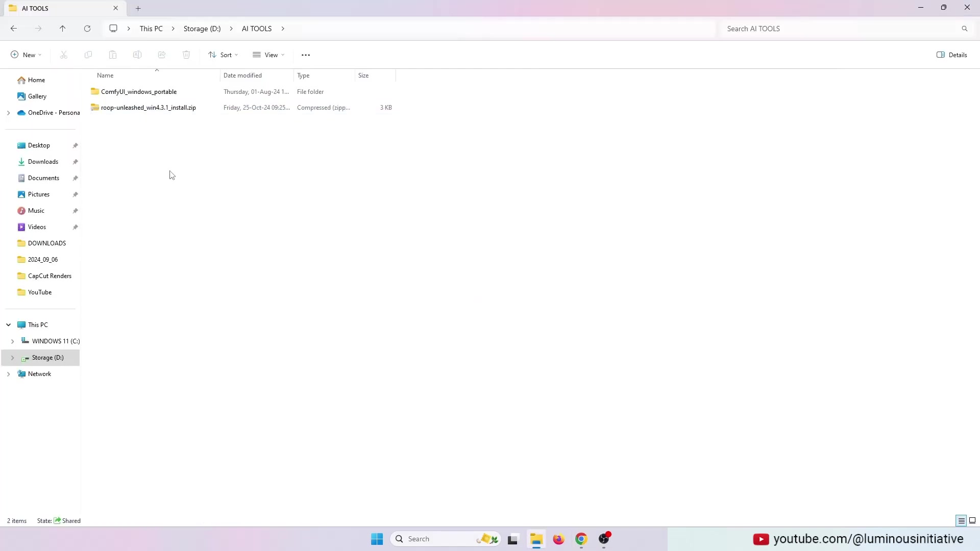980x551 pixels.
Task: Click the Back navigation arrow
Action: 14,29
